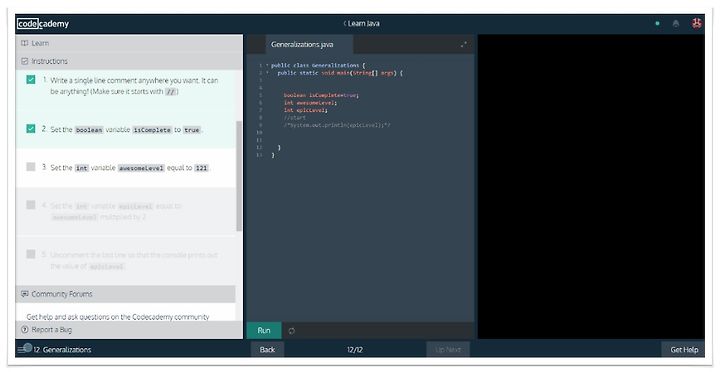Viewport: 720px width, 372px height.
Task: Open the user profile avatar
Action: pos(697,23)
